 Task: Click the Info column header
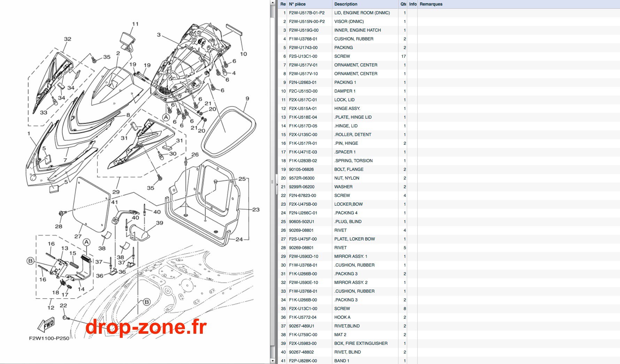pyautogui.click(x=412, y=4)
